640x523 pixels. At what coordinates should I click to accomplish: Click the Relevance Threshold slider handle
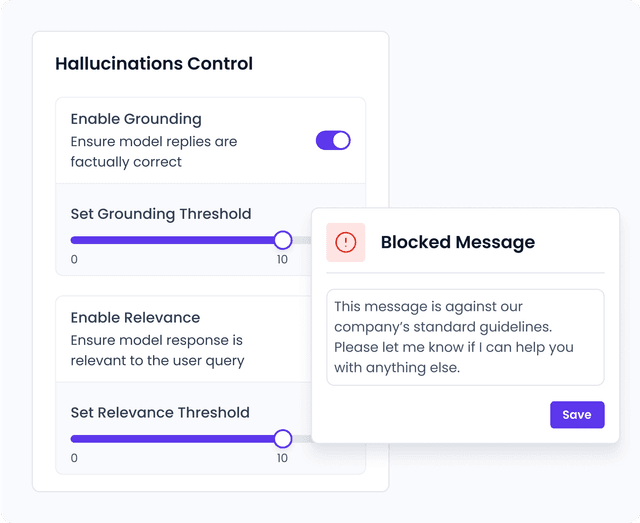[283, 439]
